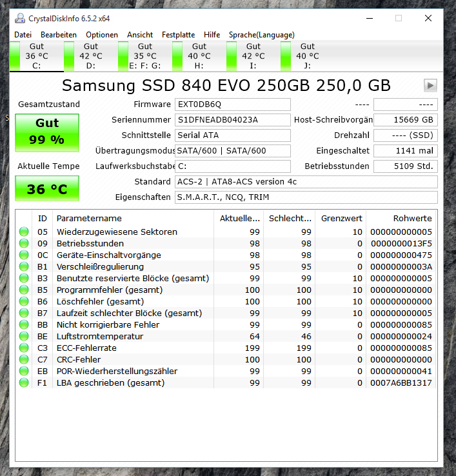Click the Schnittstelle Serial ATA field
Viewport: 456px width, 476px height.
[233, 135]
